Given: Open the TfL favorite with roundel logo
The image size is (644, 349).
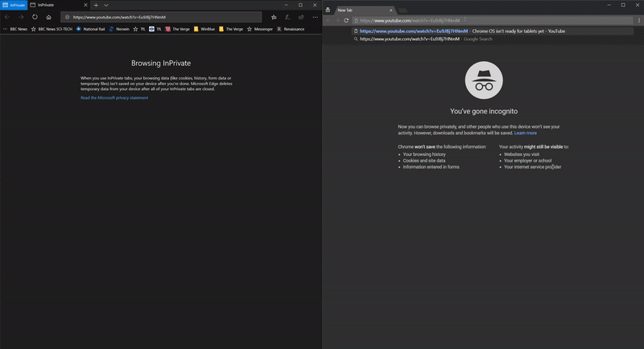Looking at the screenshot, I should pos(155,29).
